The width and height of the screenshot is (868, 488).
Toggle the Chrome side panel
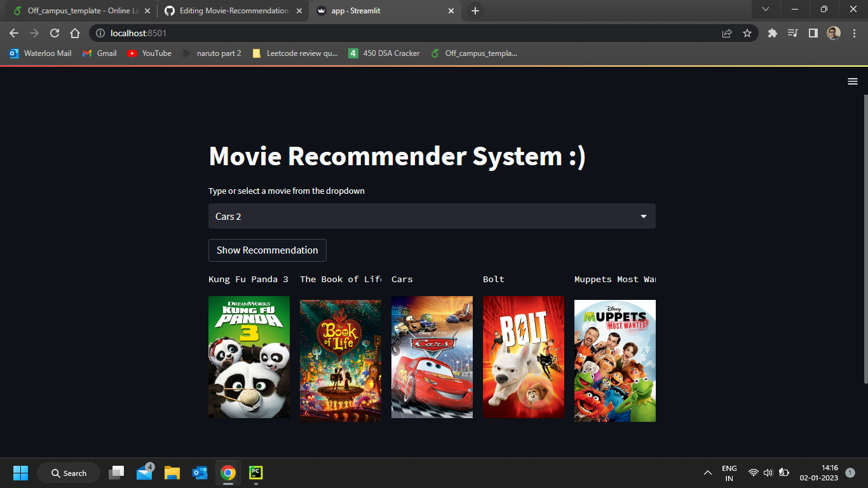pos(813,33)
